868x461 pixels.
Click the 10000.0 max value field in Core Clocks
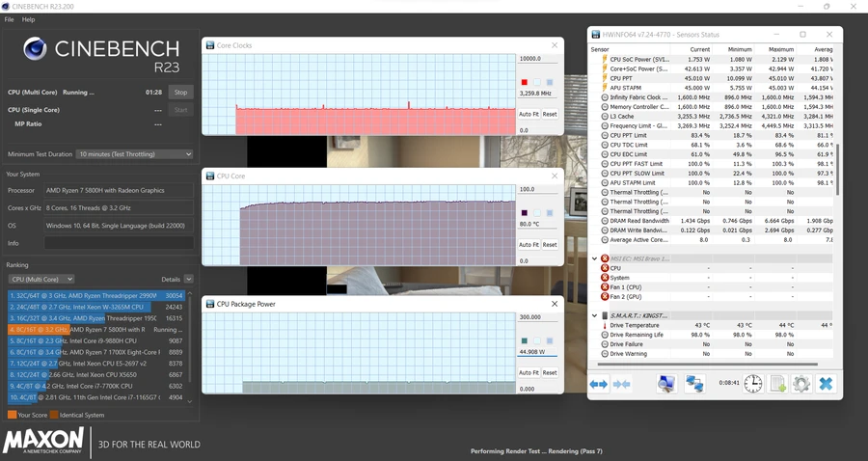(537, 59)
